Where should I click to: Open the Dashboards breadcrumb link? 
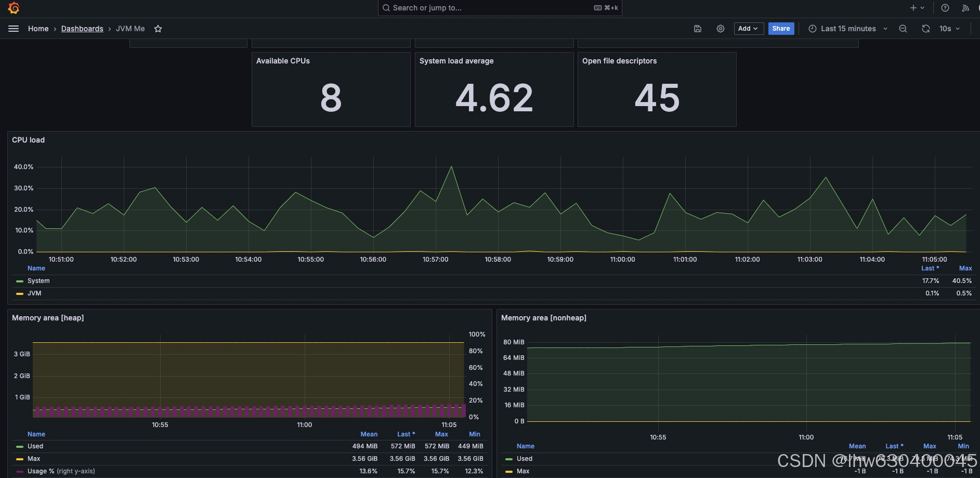click(x=82, y=29)
